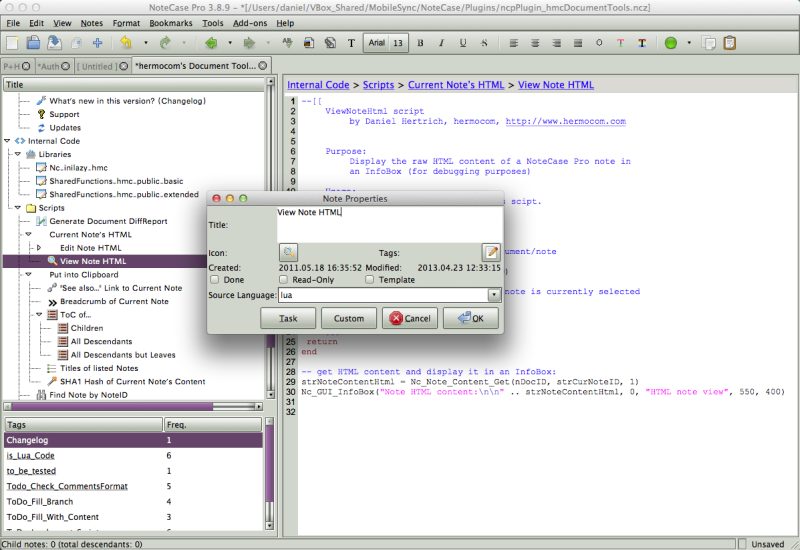This screenshot has height=550, width=800.
Task: Collapse the Libraries tree node
Action: tap(18, 154)
